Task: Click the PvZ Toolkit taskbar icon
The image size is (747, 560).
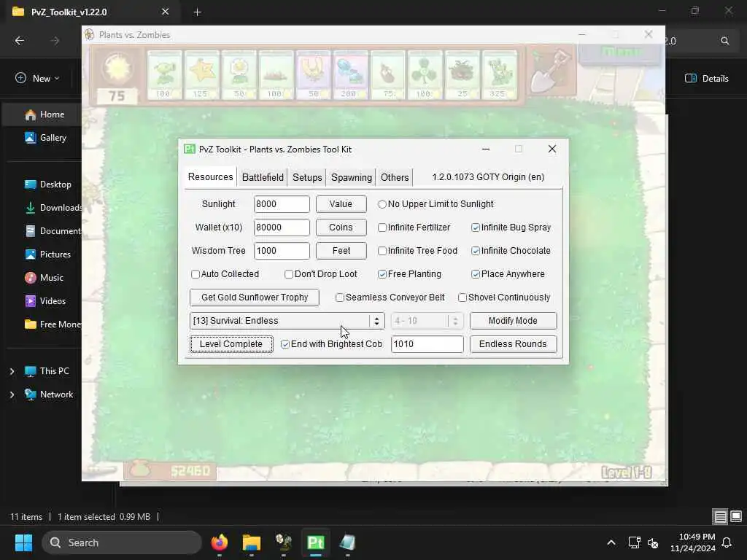Action: click(x=315, y=542)
